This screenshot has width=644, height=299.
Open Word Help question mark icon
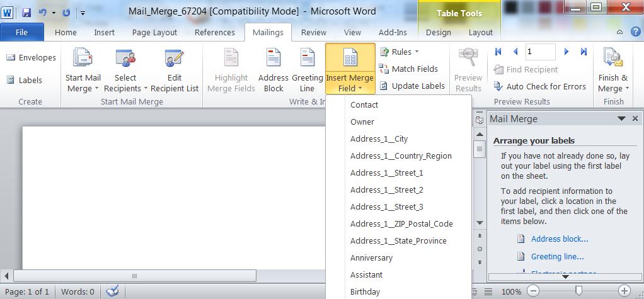click(x=635, y=31)
